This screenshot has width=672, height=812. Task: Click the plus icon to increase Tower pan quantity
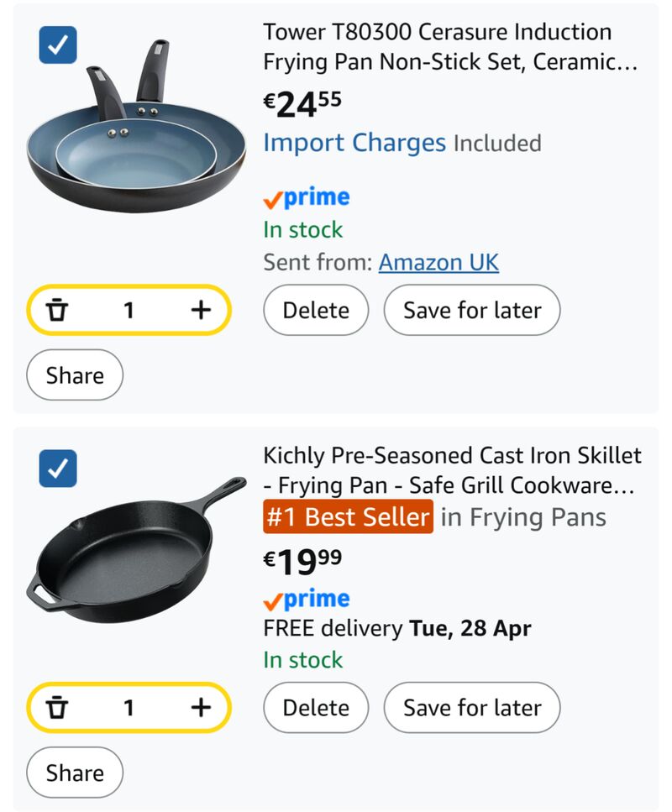201,310
